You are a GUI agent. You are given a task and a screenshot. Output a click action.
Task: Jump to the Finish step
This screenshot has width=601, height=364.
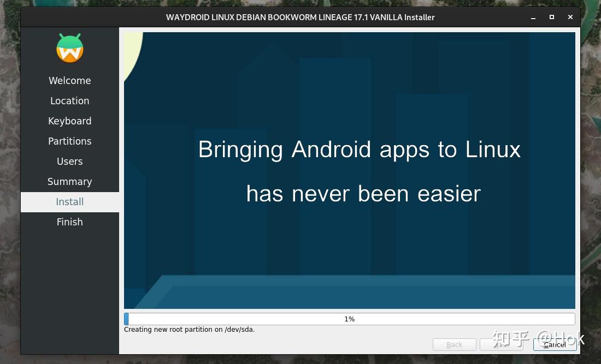coord(69,222)
